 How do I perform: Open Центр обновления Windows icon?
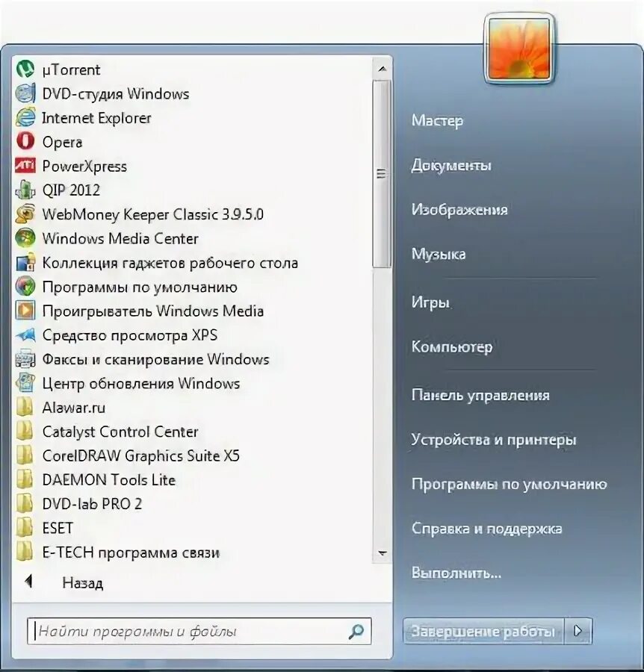25,383
